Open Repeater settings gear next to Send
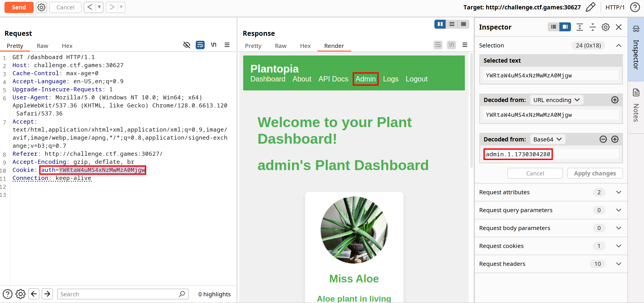This screenshot has width=644, height=303. tap(41, 7)
